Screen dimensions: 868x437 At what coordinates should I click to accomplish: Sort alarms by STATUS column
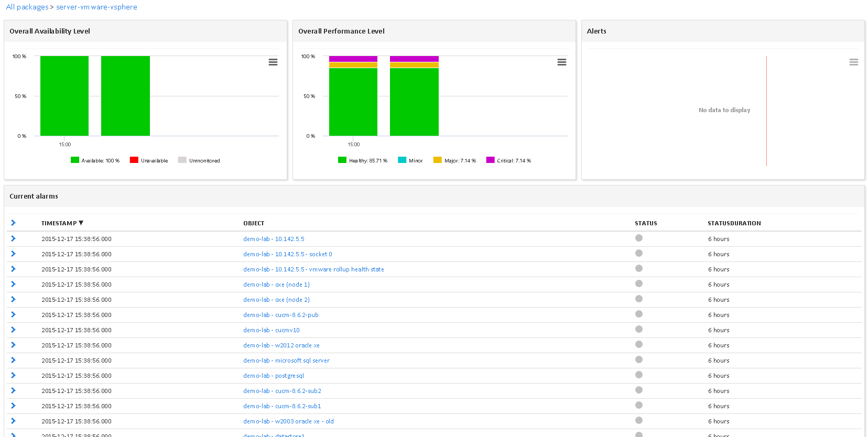coord(646,223)
